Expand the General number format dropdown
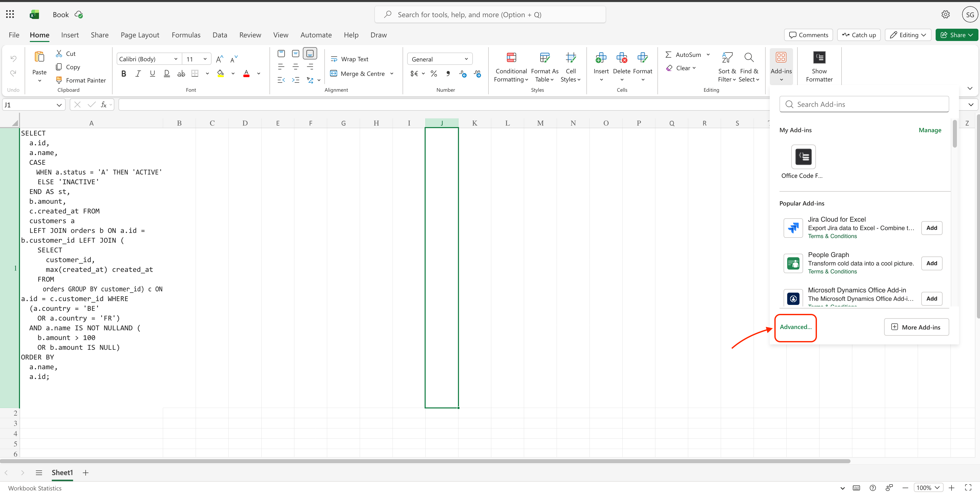Image resolution: width=980 pixels, height=493 pixels. (466, 59)
